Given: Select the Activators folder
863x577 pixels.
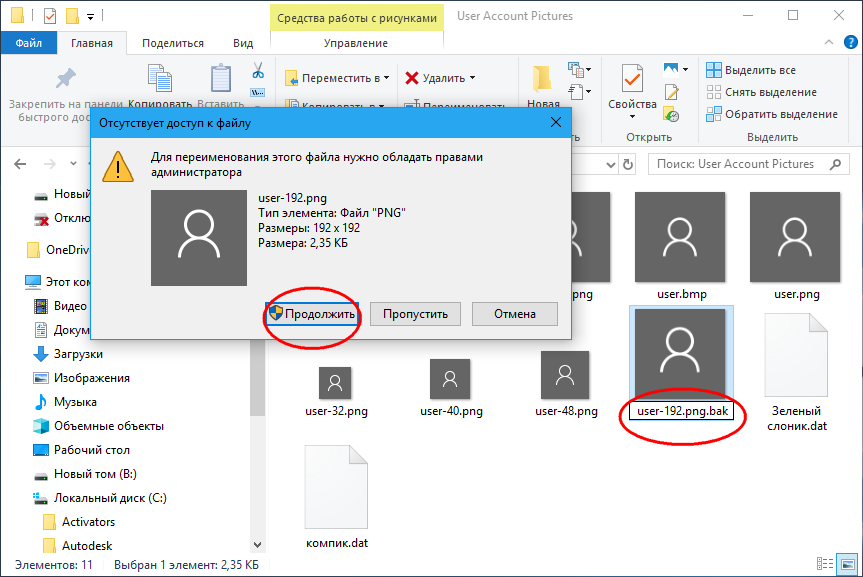Looking at the screenshot, I should [x=80, y=522].
